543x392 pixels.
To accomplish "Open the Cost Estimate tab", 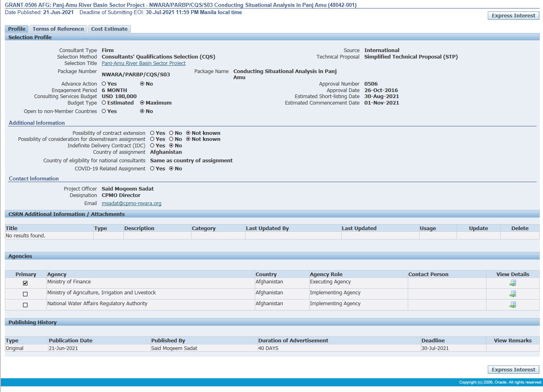I will click(109, 29).
